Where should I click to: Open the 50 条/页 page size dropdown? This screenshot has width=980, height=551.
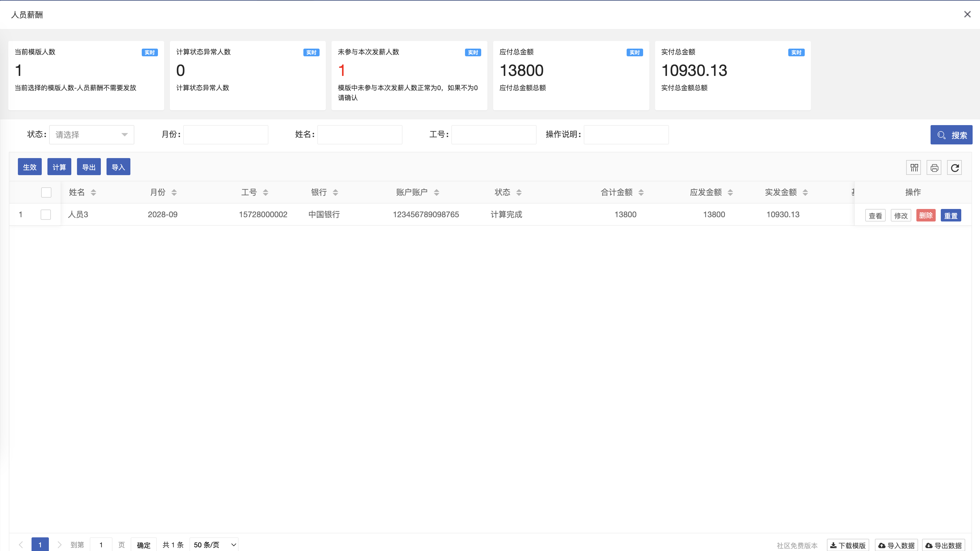pos(214,545)
